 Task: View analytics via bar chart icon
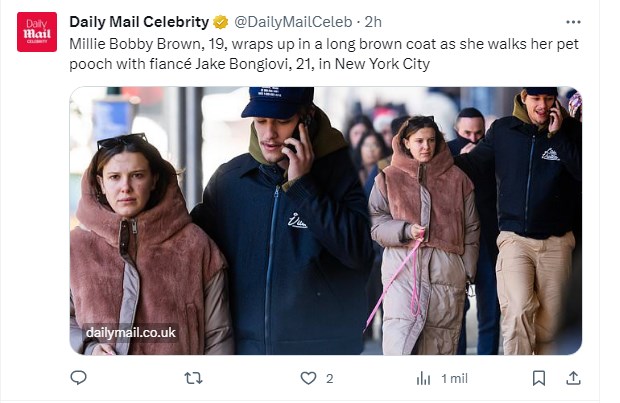[423, 378]
